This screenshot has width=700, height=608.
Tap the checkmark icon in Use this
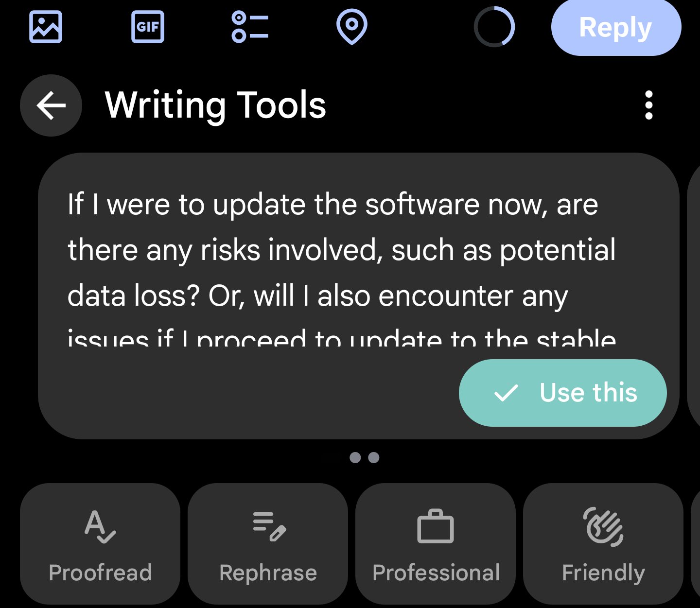pyautogui.click(x=506, y=393)
